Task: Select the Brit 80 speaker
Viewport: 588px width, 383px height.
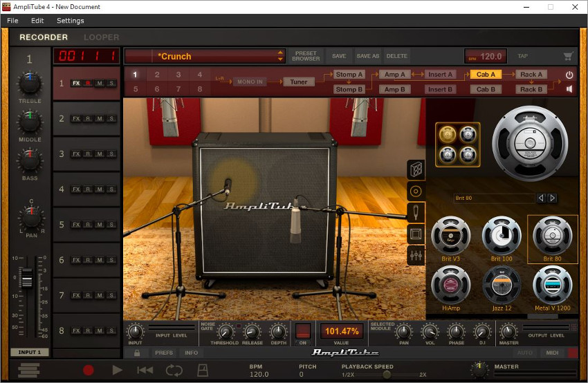Action: click(553, 239)
